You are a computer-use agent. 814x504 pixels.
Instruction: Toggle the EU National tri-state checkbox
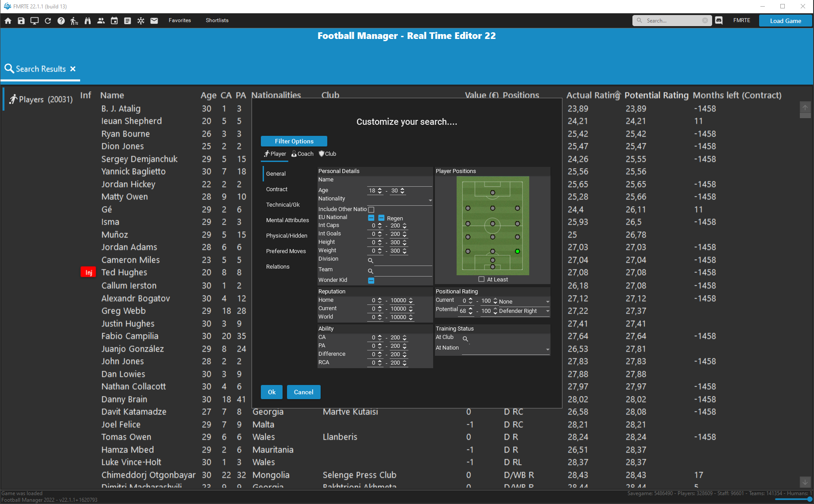pyautogui.click(x=371, y=218)
